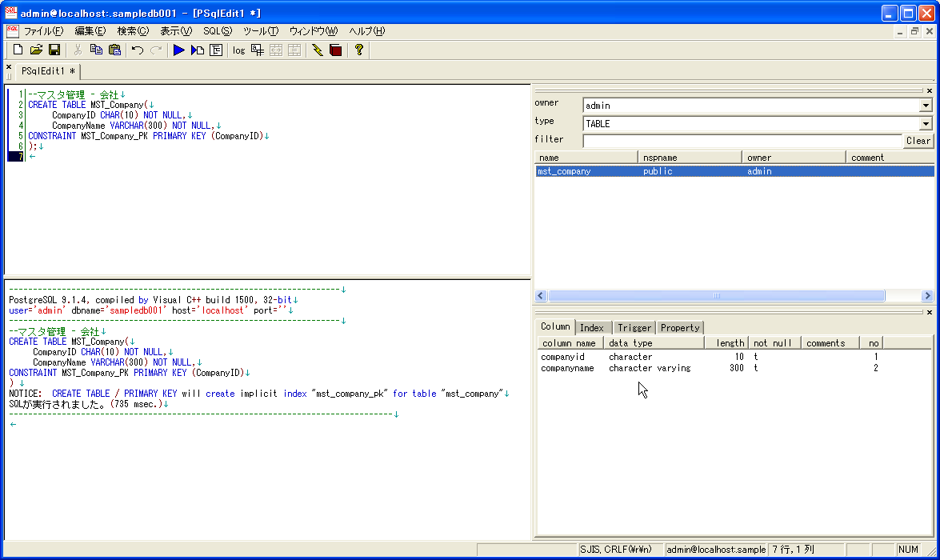The image size is (940, 560).
Task: Save the SQL file with floppy icon
Action: coord(54,50)
